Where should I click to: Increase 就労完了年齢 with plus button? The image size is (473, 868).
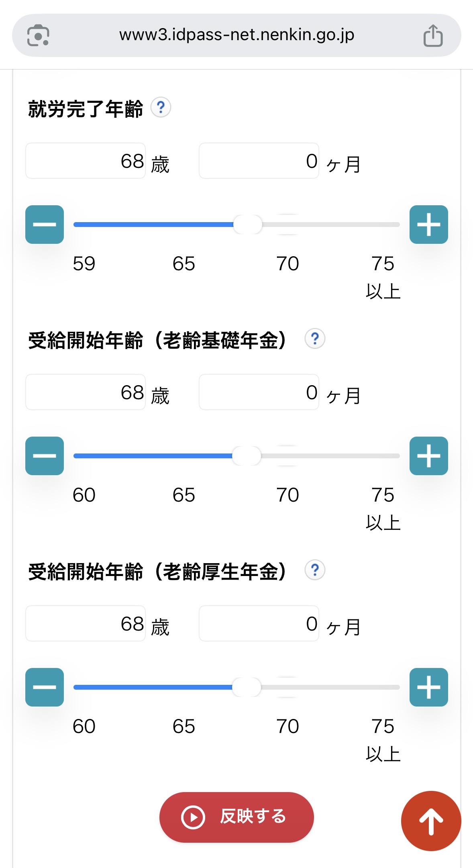[x=428, y=225]
